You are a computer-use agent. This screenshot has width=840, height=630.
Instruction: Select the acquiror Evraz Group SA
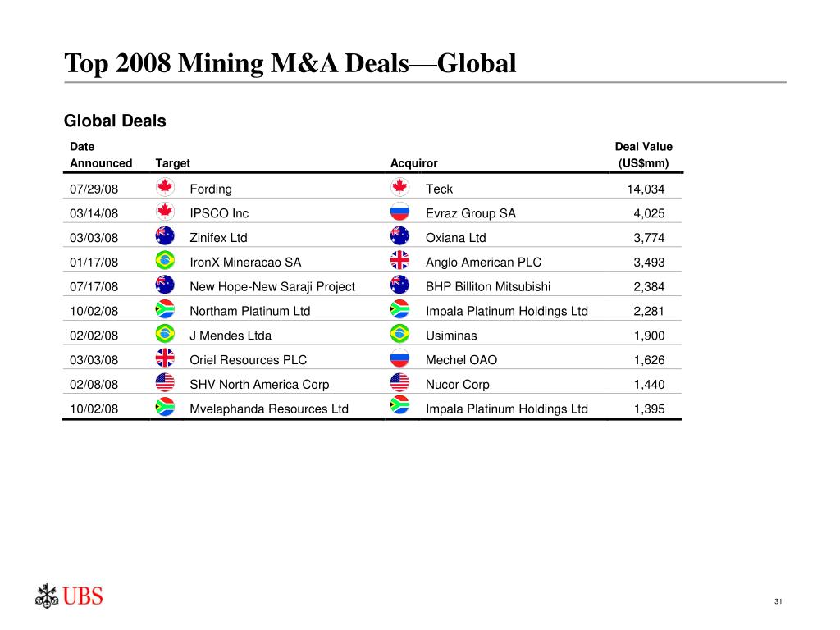470,213
